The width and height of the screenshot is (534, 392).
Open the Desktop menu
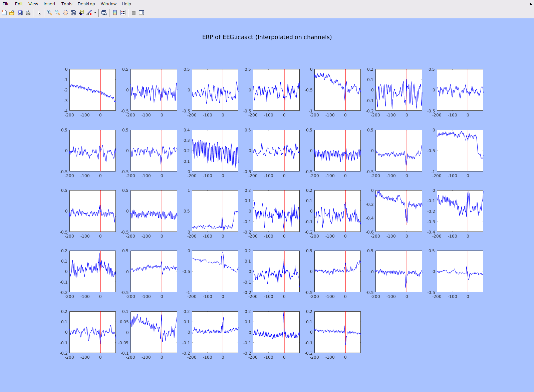[86, 4]
